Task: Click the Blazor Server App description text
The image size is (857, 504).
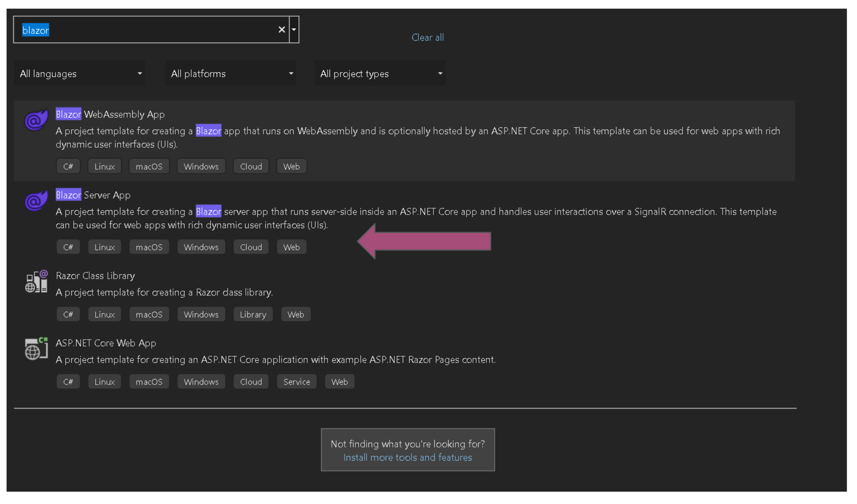Action: click(x=416, y=218)
